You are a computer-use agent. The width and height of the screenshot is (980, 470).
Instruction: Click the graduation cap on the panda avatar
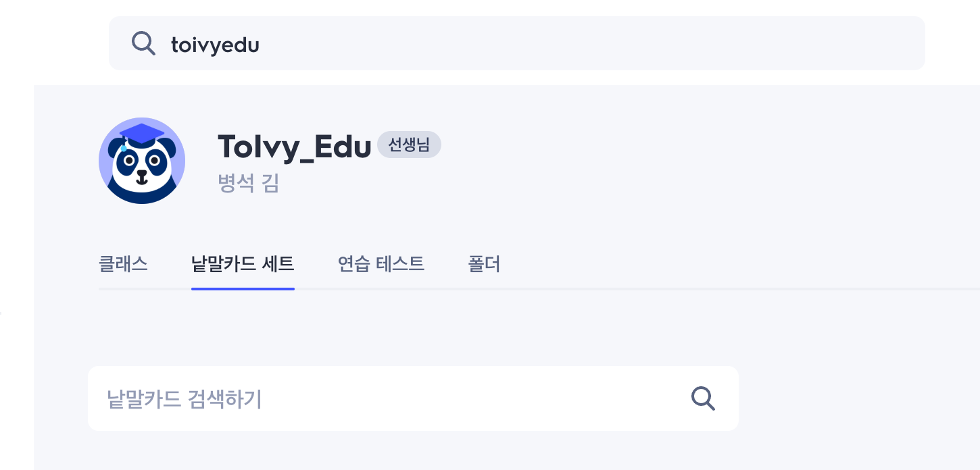(141, 133)
